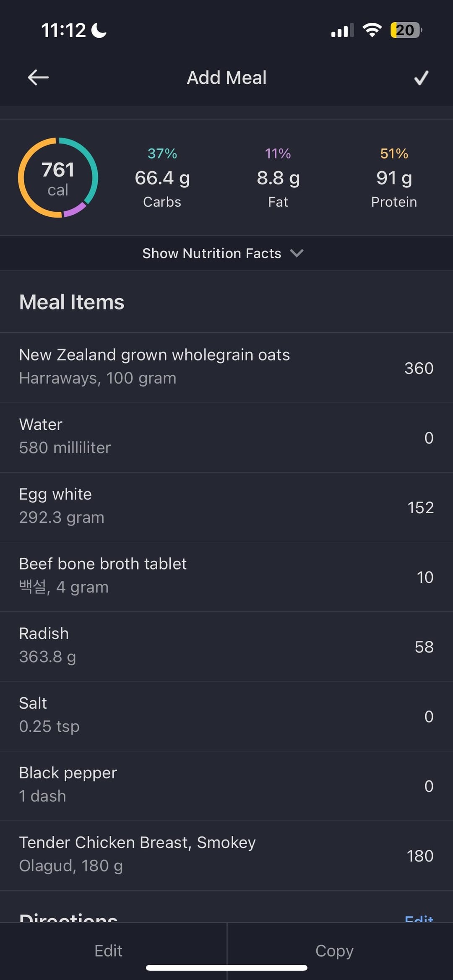Tap the back arrow icon
This screenshot has height=980, width=453.
pyautogui.click(x=38, y=78)
